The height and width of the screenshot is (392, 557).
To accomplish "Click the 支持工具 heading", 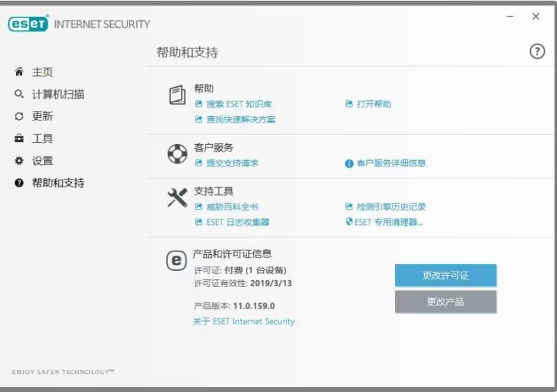I will pos(214,191).
